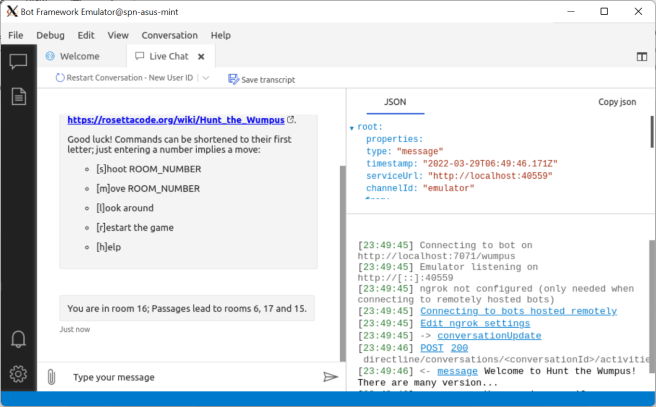Click the log panel scrollbar
This screenshot has height=407, width=656.
coord(652,306)
